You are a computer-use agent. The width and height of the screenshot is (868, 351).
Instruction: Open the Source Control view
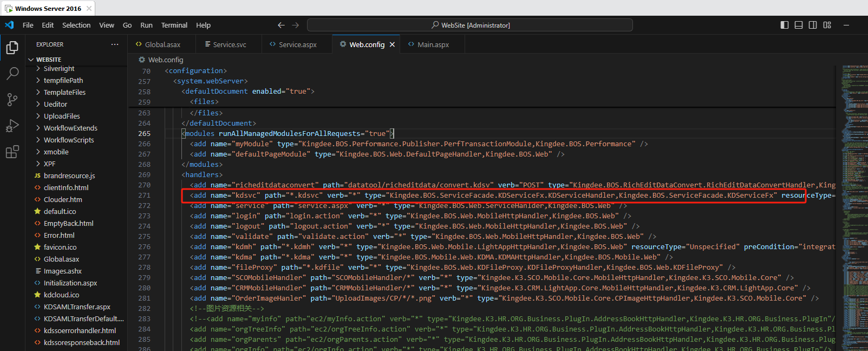point(12,100)
